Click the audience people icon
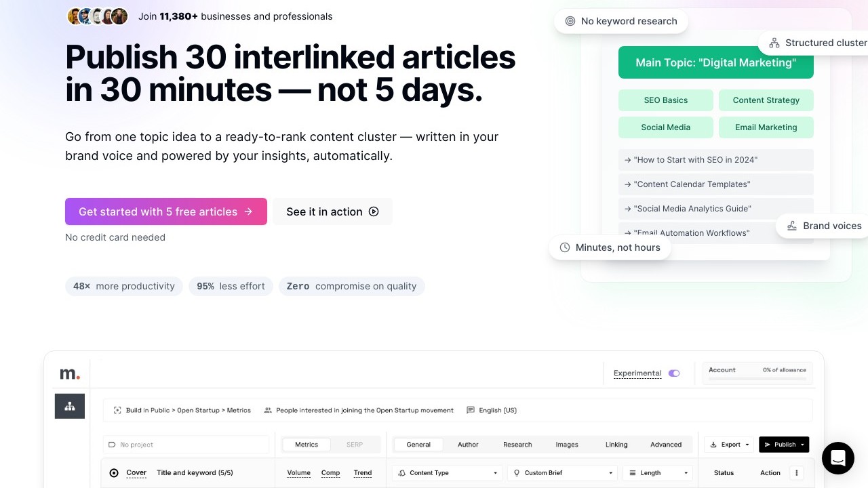Screen dimensions: 868x488 click(x=268, y=410)
